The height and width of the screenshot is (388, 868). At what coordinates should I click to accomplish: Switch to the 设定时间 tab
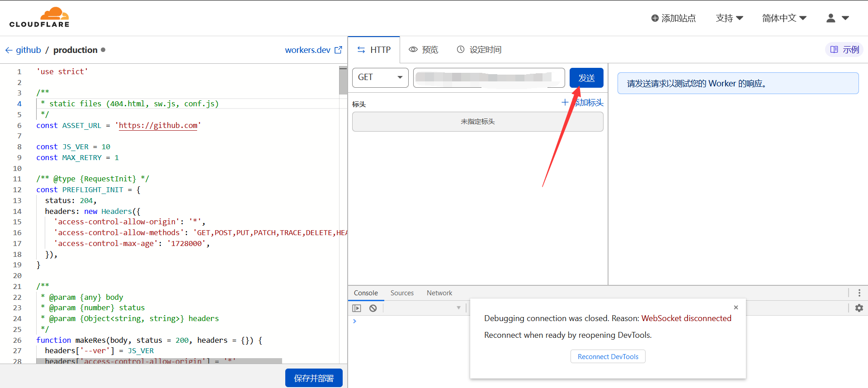coord(479,50)
